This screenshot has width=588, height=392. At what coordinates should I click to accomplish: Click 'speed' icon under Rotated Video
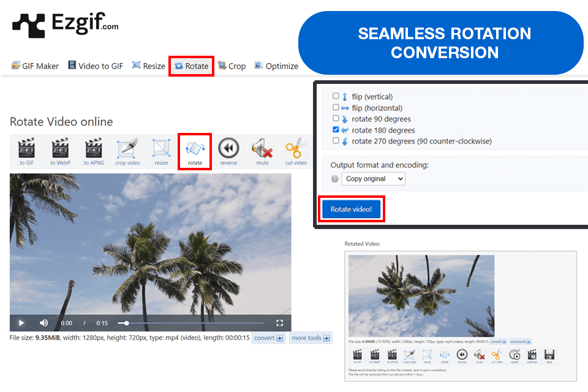click(514, 356)
